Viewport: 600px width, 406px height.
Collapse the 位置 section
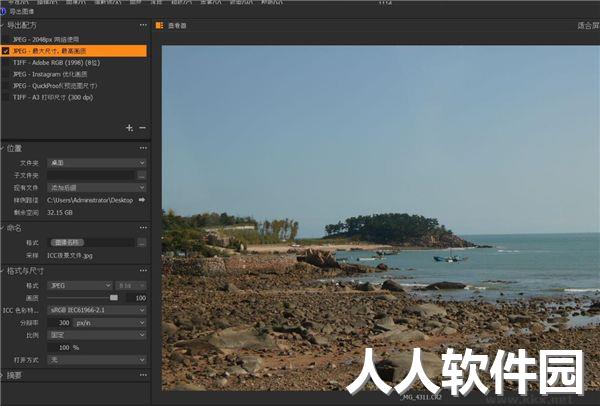(2, 148)
